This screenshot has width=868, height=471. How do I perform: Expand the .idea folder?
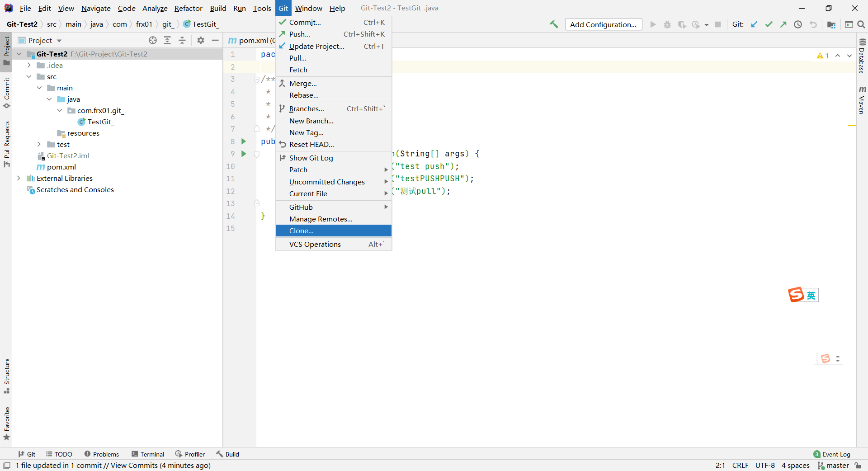tap(28, 65)
